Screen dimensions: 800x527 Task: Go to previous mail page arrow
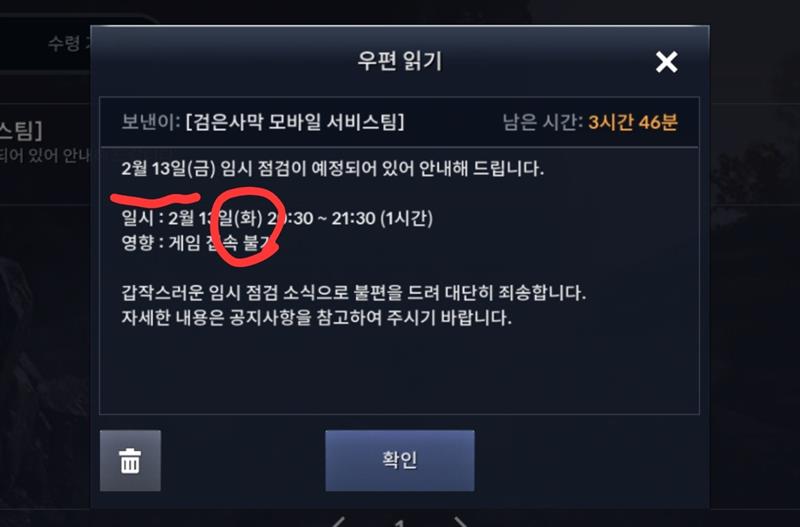coord(338,522)
